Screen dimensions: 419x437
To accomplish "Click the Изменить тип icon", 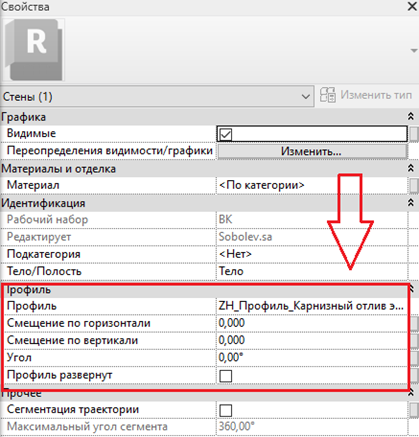I will pyautogui.click(x=327, y=95).
